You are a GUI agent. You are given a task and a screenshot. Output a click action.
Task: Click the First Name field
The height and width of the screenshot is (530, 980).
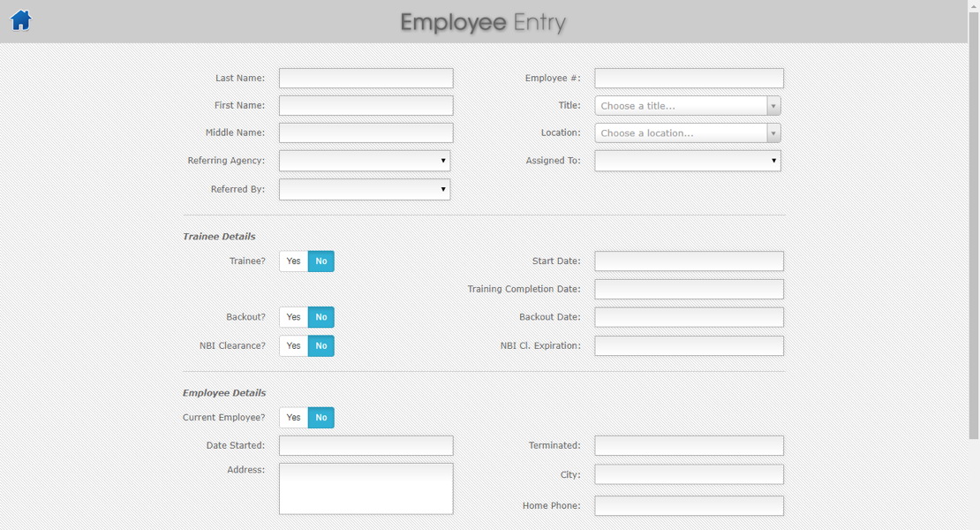pyautogui.click(x=365, y=105)
